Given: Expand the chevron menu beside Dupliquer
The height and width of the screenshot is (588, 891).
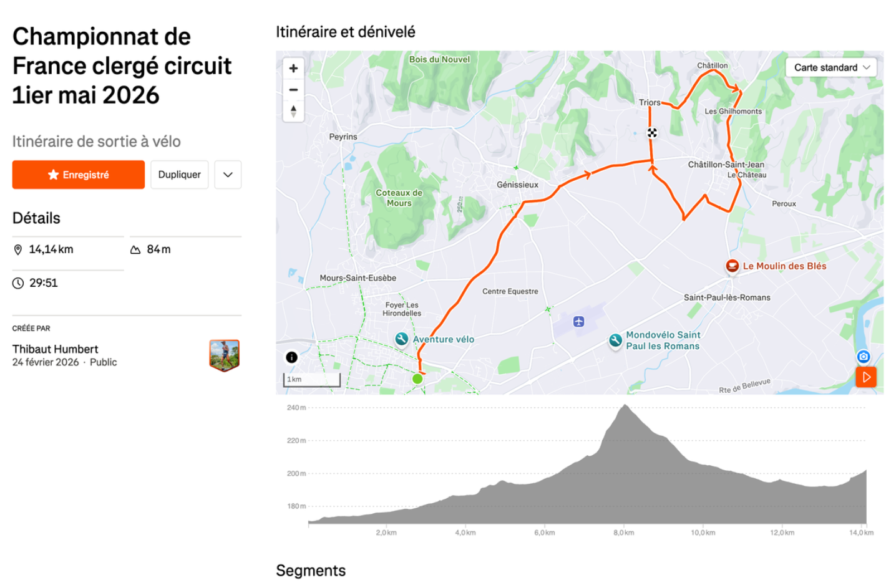Looking at the screenshot, I should pyautogui.click(x=228, y=175).
